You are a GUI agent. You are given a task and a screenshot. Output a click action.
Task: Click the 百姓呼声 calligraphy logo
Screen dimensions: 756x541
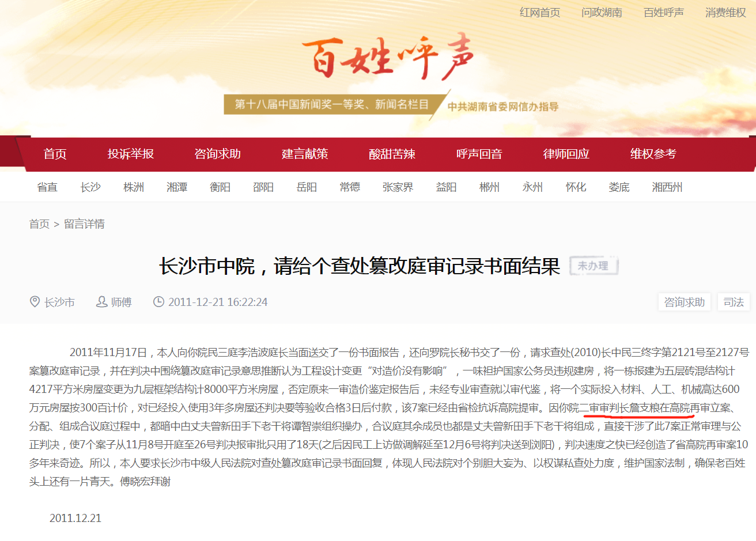(388, 58)
